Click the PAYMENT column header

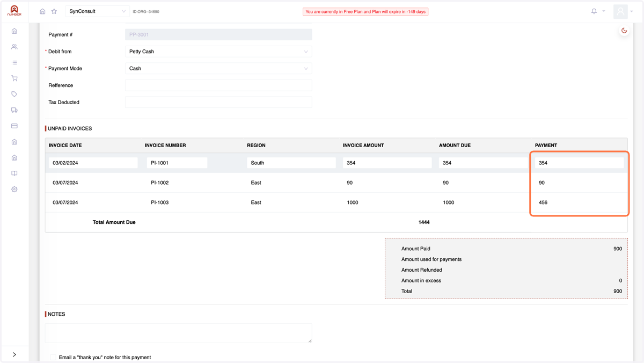pos(546,146)
